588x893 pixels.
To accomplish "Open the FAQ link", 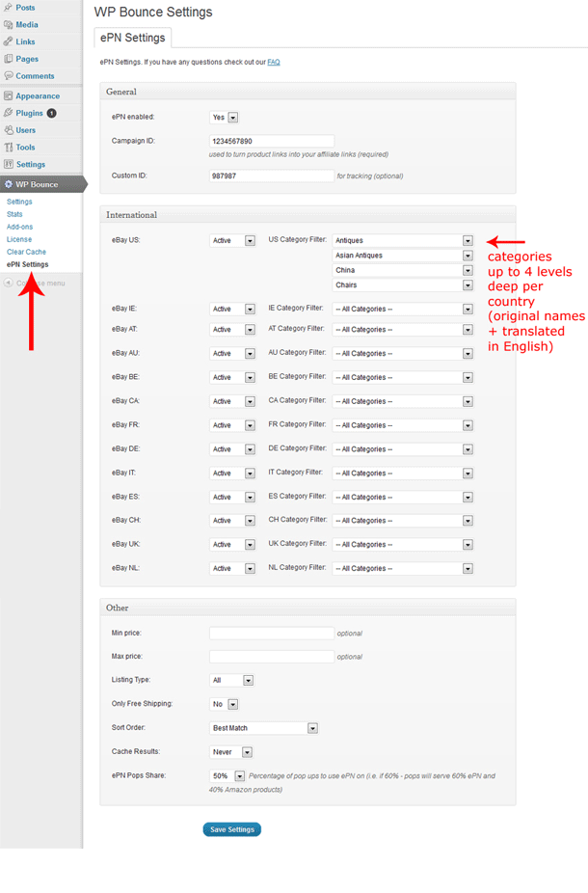I will point(274,62).
